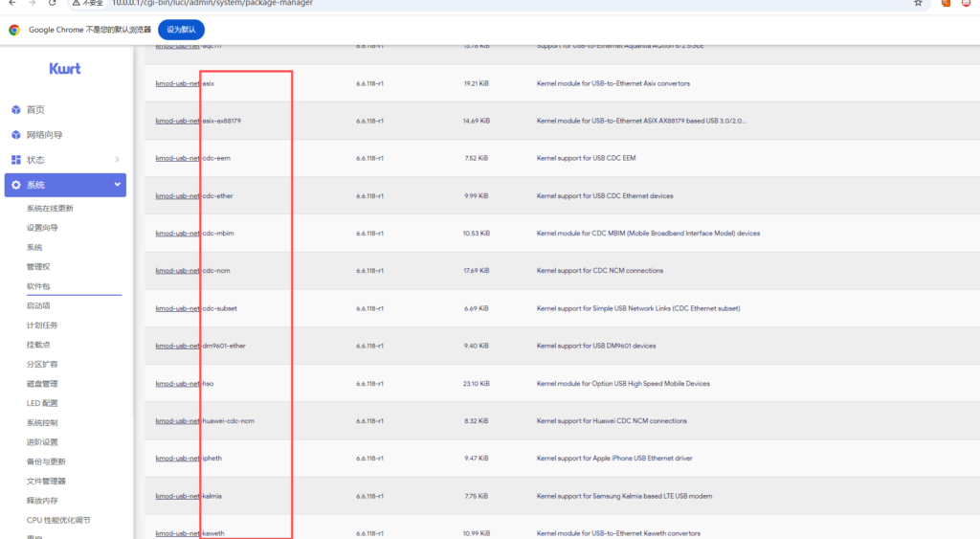This screenshot has height=539, width=980.
Task: Click the 状态 grid icon in sidebar
Action: 16,160
